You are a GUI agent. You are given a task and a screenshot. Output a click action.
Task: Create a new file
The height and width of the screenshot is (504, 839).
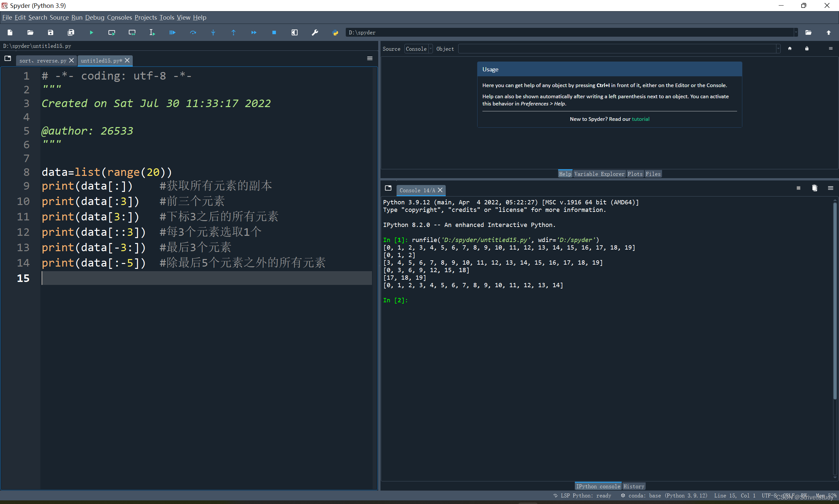click(x=10, y=32)
